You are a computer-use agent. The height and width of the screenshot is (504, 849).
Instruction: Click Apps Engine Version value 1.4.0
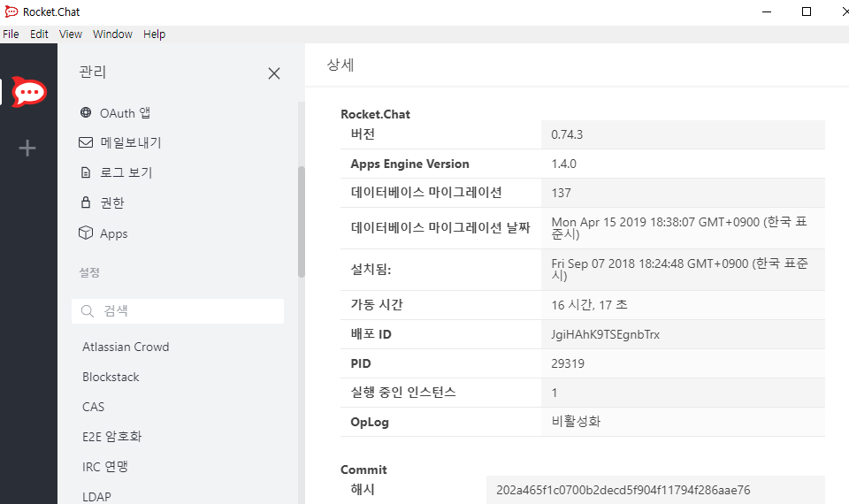tap(563, 164)
